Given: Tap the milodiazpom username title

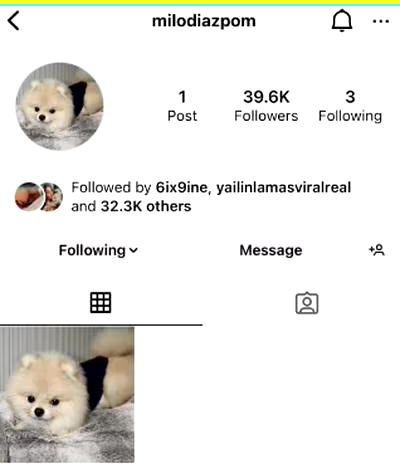Looking at the screenshot, I should (x=204, y=21).
